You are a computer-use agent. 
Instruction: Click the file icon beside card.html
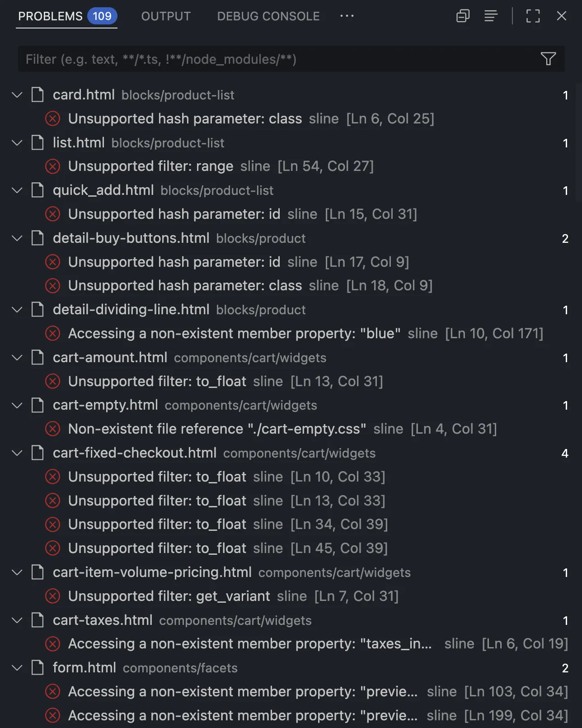(x=38, y=95)
